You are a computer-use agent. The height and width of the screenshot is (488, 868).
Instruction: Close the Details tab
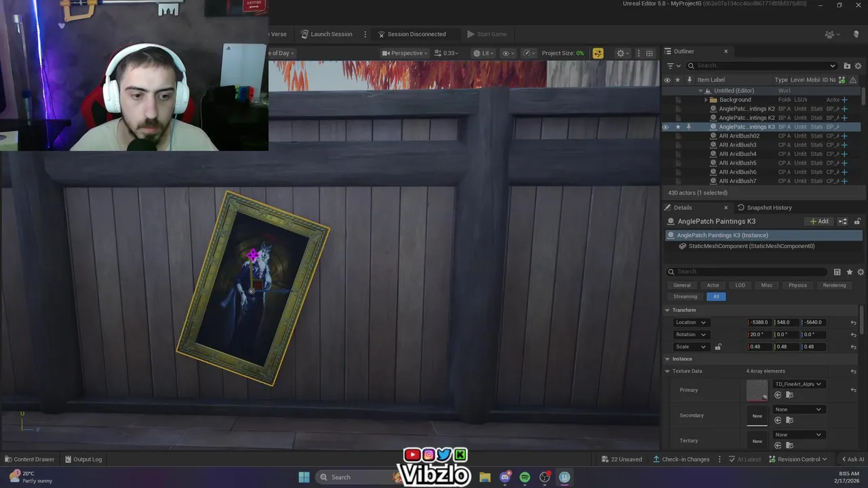point(726,207)
